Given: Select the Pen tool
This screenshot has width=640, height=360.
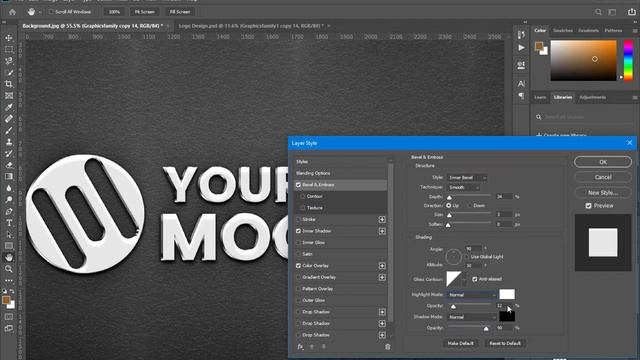Looking at the screenshot, I should 9,211.
